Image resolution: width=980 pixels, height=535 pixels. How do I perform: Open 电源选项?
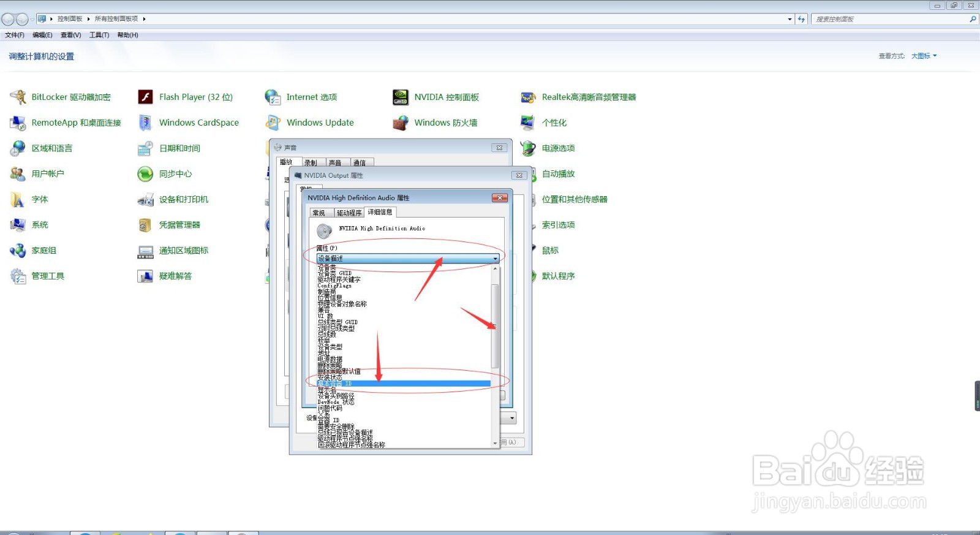548,148
